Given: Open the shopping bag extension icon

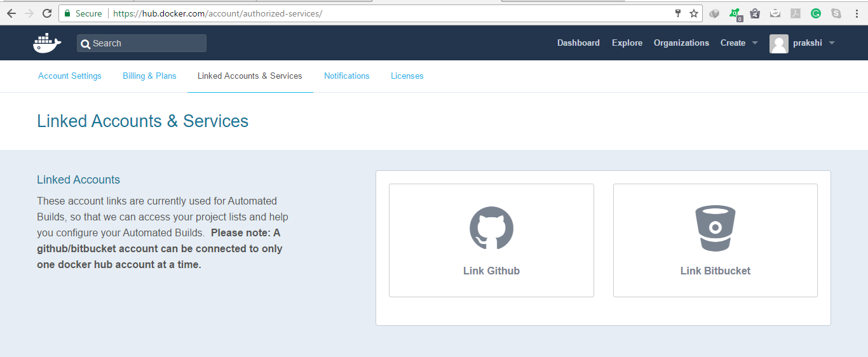Looking at the screenshot, I should coord(755,13).
